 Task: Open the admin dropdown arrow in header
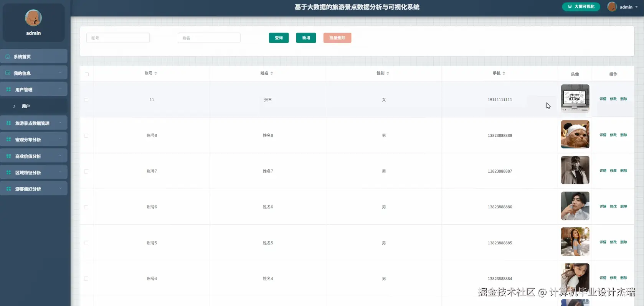point(637,7)
